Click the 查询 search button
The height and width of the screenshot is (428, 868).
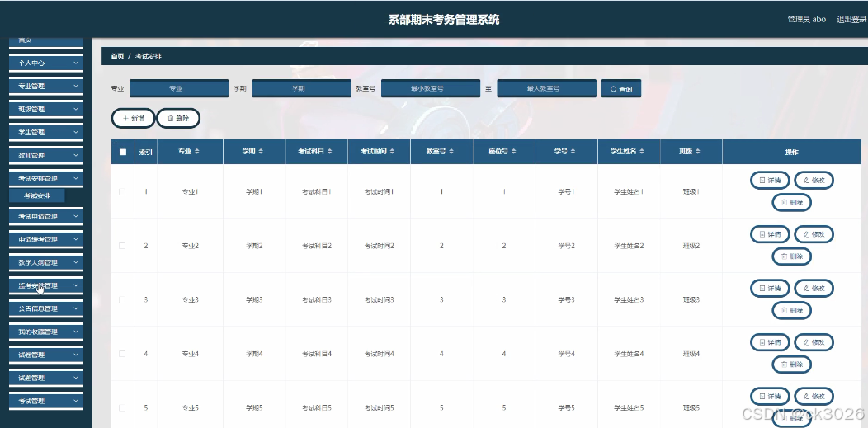click(x=621, y=88)
